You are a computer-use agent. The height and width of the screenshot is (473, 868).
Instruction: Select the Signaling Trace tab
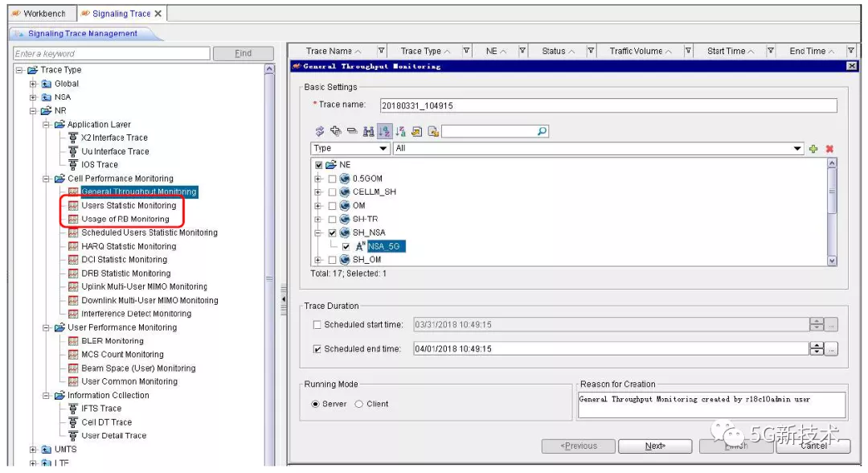click(x=121, y=14)
